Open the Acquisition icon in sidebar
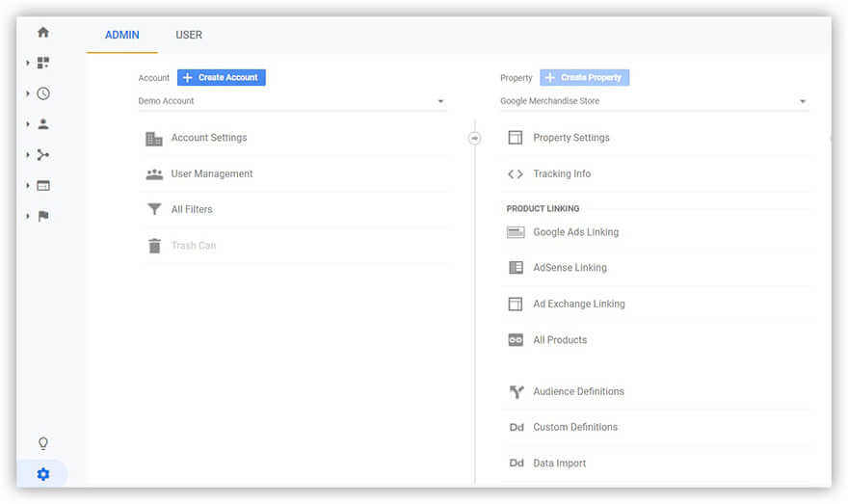The height and width of the screenshot is (504, 848). tap(42, 154)
